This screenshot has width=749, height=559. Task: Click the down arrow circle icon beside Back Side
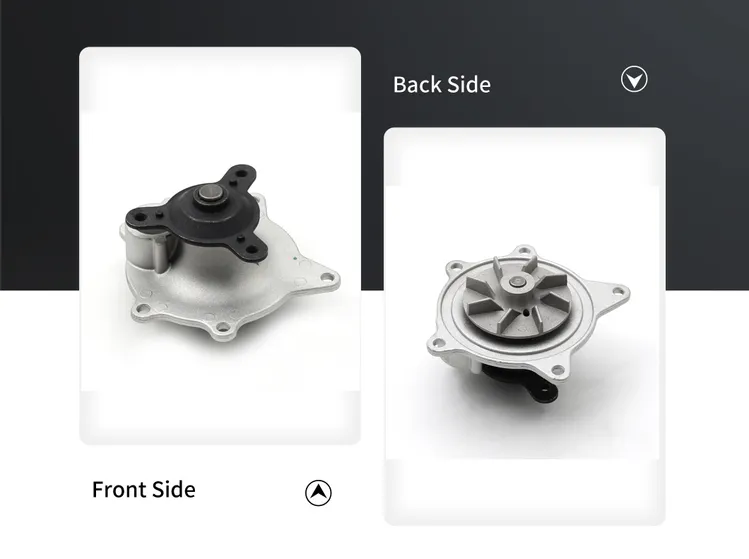tap(634, 79)
